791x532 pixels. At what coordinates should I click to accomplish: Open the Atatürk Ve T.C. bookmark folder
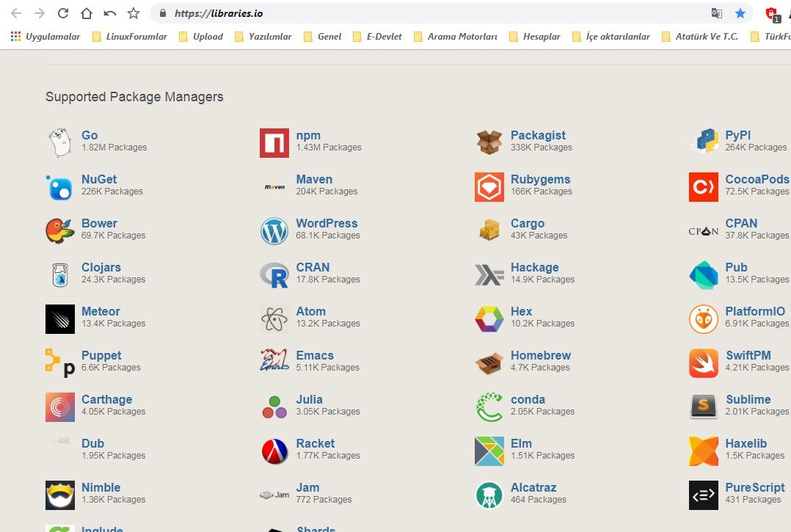699,36
